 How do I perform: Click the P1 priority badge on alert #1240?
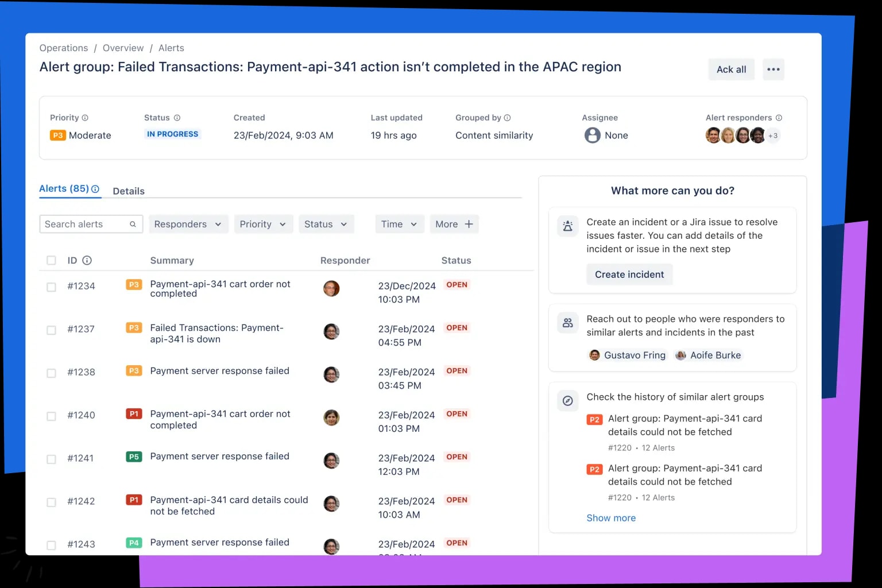[133, 414]
